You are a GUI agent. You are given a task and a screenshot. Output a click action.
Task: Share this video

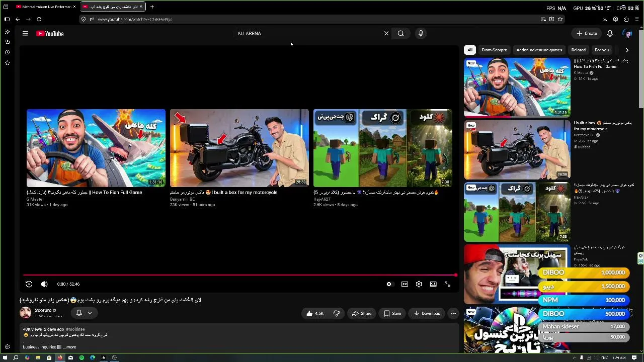(362, 313)
